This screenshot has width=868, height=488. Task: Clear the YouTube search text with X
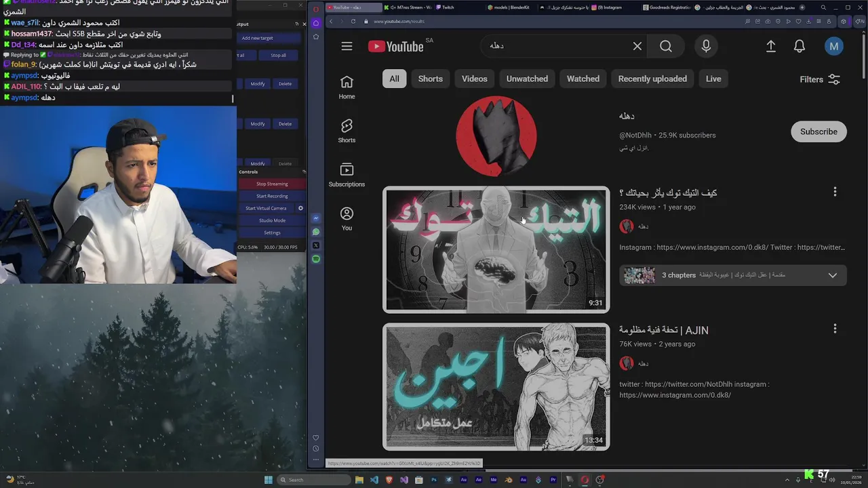pyautogui.click(x=637, y=46)
